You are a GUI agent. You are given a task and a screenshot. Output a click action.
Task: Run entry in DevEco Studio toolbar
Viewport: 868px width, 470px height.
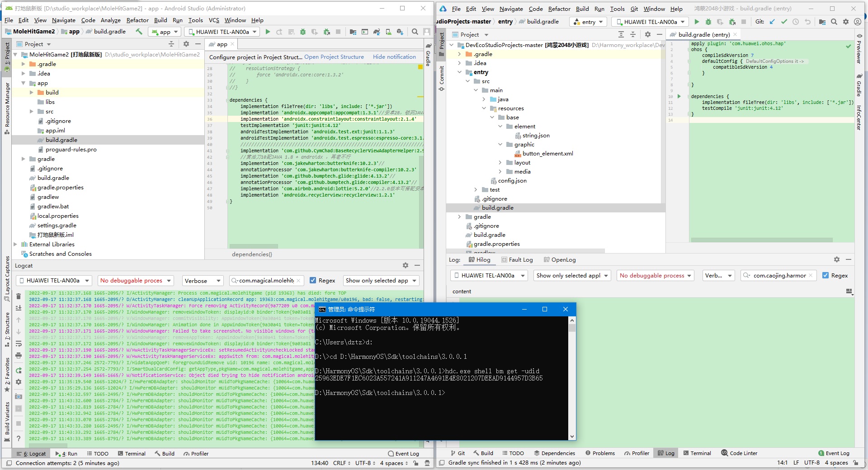697,22
